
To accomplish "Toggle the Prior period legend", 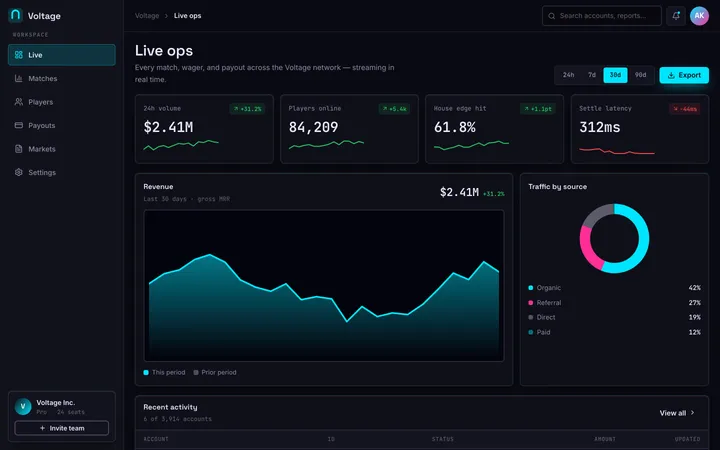I will coord(215,372).
